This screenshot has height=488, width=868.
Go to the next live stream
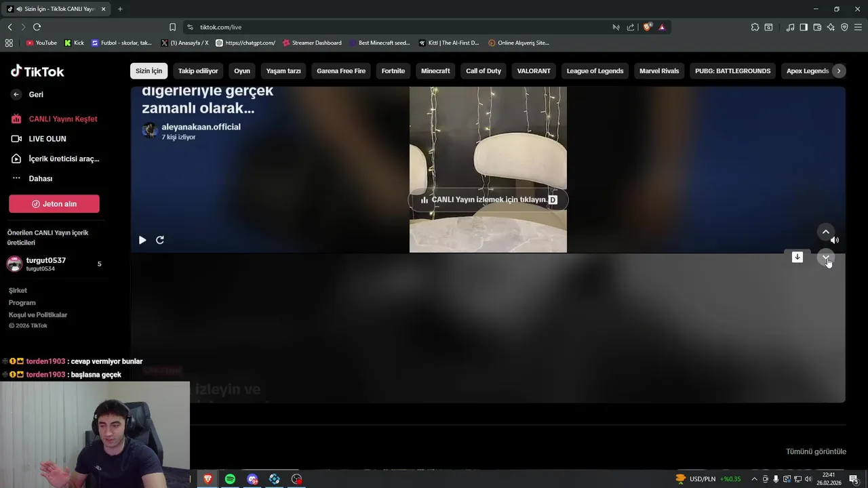pos(825,258)
